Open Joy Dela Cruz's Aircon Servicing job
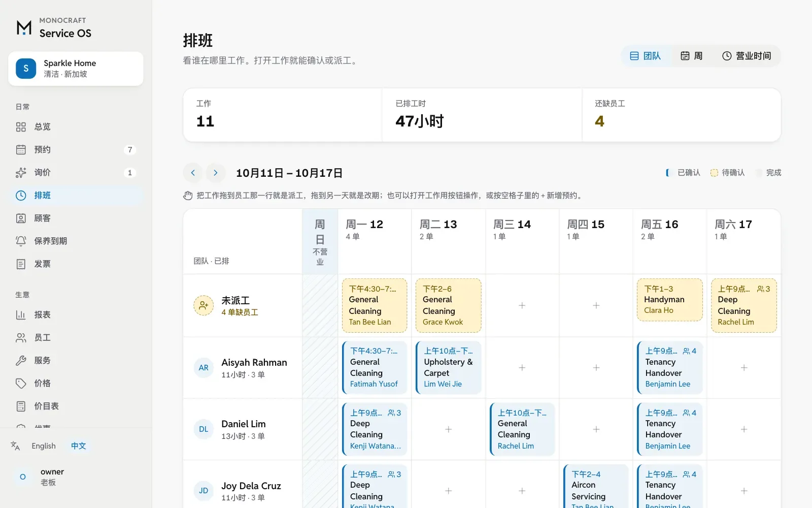This screenshot has width=812, height=508. [x=596, y=487]
